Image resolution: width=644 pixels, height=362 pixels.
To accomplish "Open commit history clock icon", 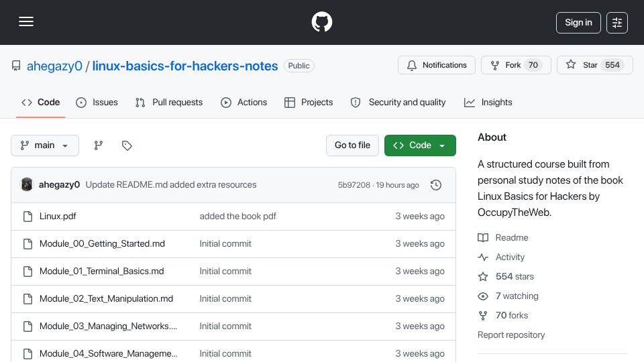I will [x=436, y=185].
